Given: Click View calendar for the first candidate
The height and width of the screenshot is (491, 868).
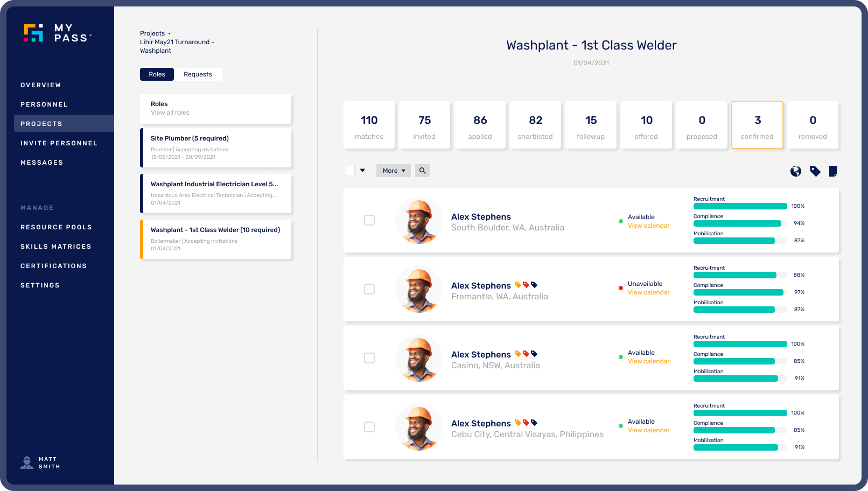Looking at the screenshot, I should (x=648, y=226).
